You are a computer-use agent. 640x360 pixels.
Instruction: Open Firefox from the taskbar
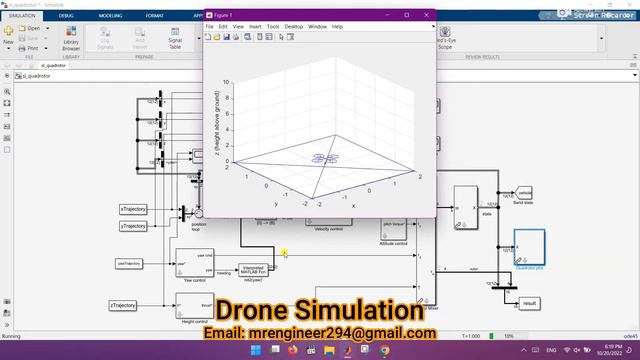(x=293, y=350)
